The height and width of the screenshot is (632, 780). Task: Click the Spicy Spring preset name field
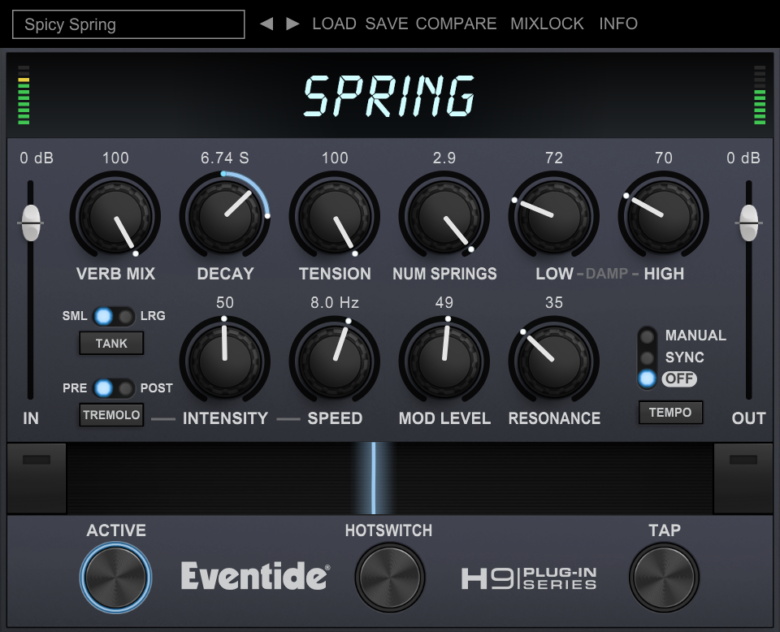click(x=128, y=24)
